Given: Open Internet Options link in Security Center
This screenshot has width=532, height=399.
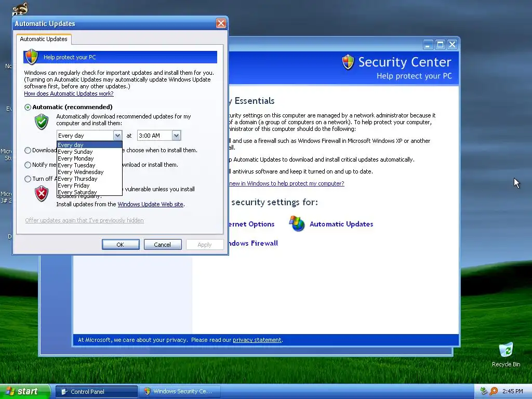Looking at the screenshot, I should [251, 224].
